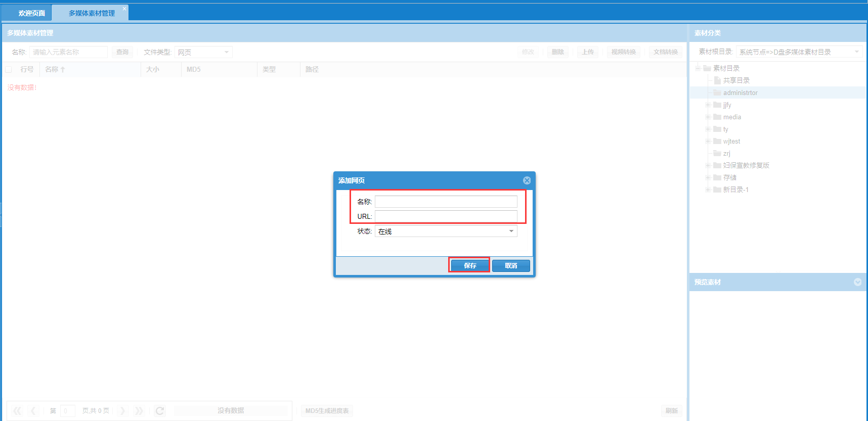
Task: Click the MD5 column header
Action: click(219, 69)
